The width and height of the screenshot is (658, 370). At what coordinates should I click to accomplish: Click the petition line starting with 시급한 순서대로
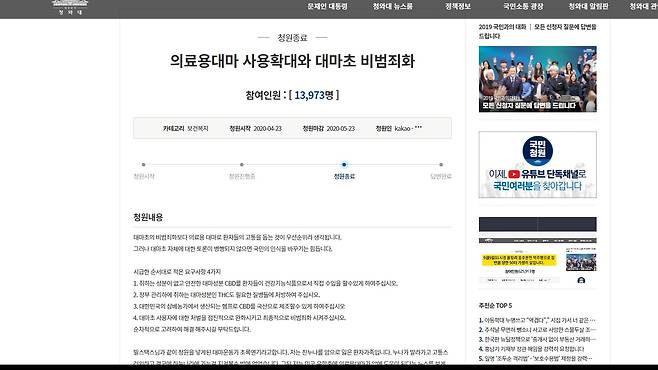click(177, 272)
